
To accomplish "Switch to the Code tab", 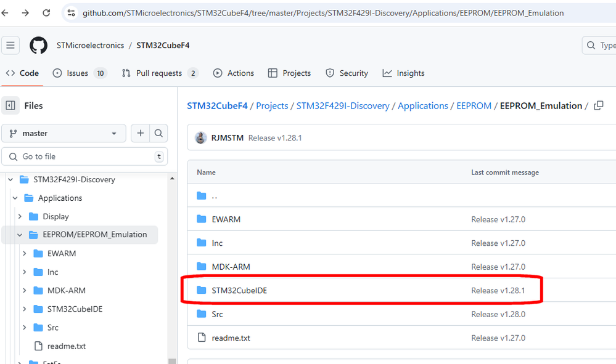I will point(22,73).
